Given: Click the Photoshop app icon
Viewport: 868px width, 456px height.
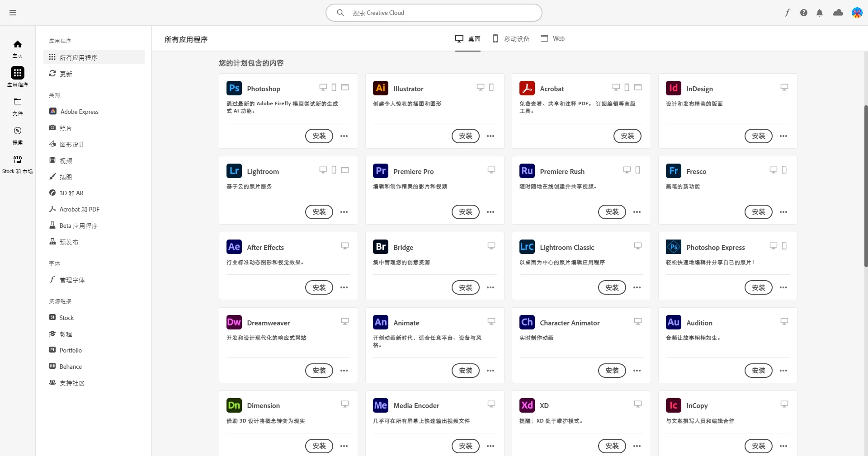Looking at the screenshot, I should [234, 88].
